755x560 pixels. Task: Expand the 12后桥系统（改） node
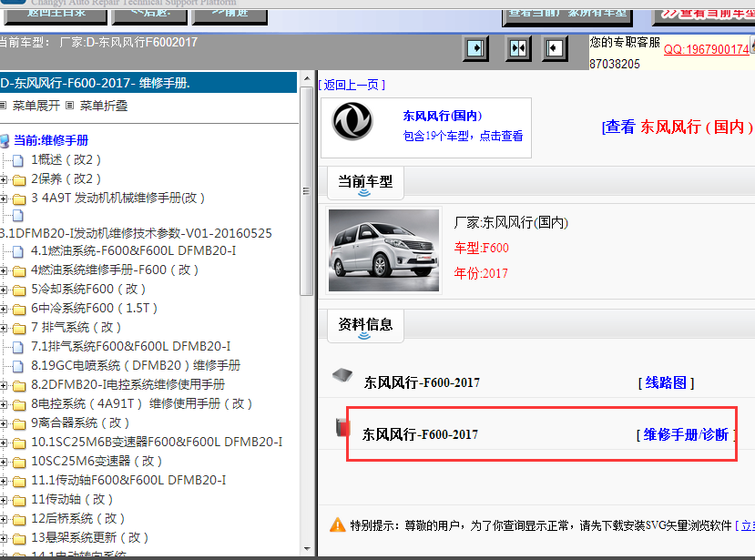click(x=4, y=519)
